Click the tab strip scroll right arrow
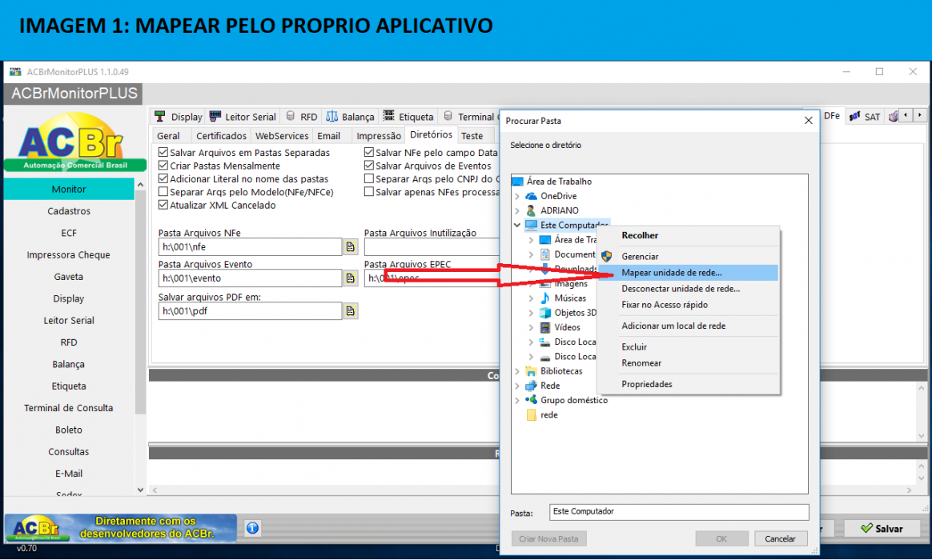Image resolution: width=932 pixels, height=560 pixels. (x=919, y=115)
